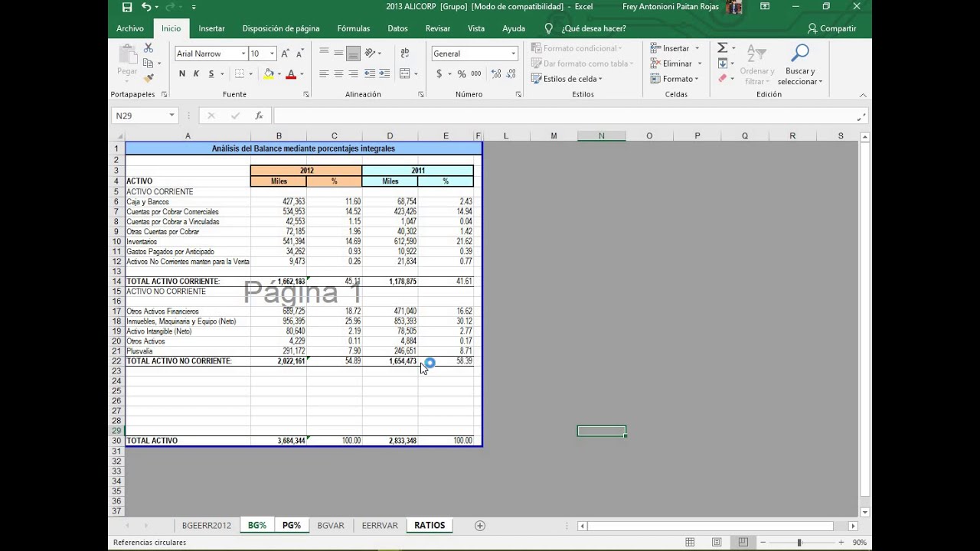Open the Formato cells dropdown
This screenshot has width=980, height=551.
(x=697, y=79)
